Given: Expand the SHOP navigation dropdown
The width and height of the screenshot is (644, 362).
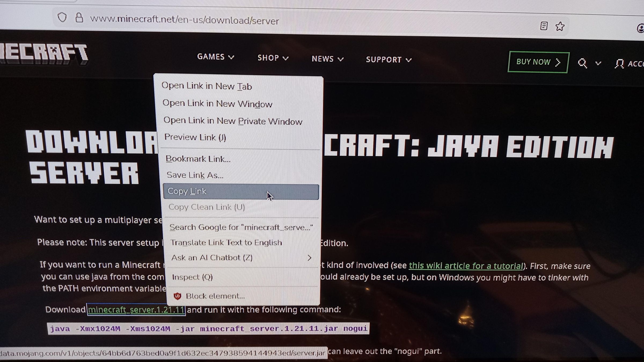Looking at the screenshot, I should pyautogui.click(x=273, y=58).
